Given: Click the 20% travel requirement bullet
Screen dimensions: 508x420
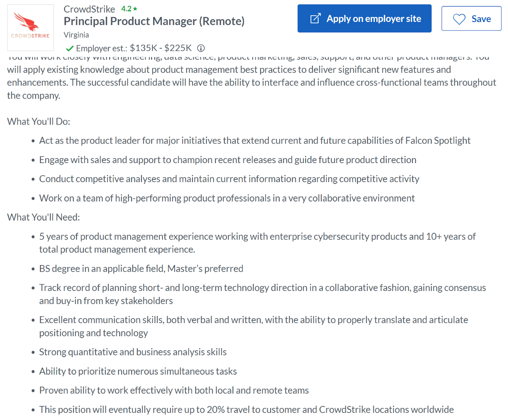Looking at the screenshot, I should coord(246,409).
